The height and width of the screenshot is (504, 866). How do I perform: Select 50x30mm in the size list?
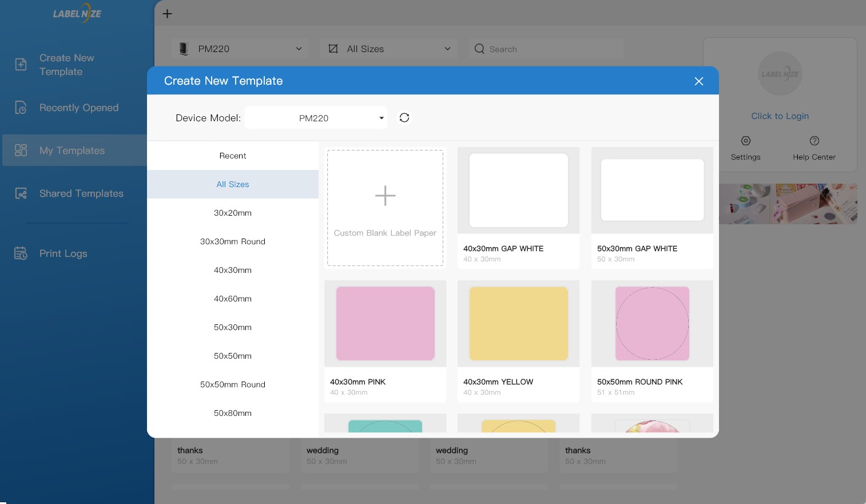(x=233, y=327)
